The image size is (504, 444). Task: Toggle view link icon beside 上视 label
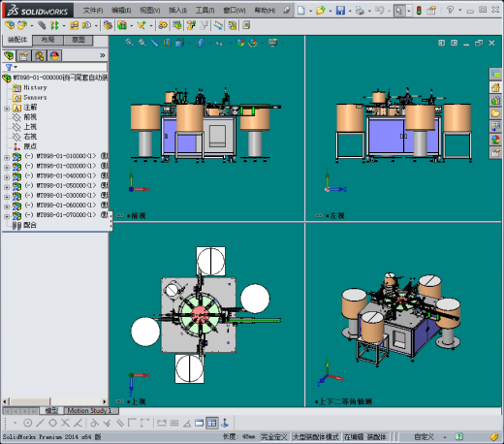coord(120,401)
